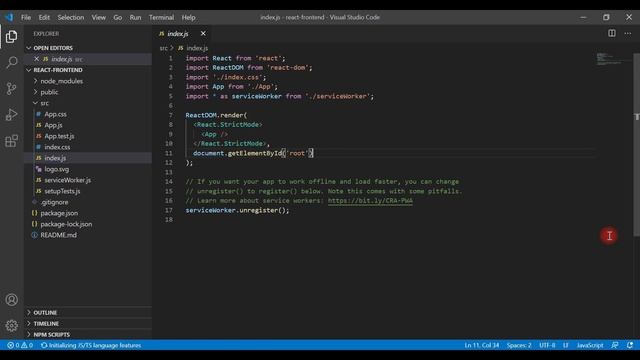Click Spaces: 2 indentation setting
Image resolution: width=640 pixels, height=360 pixels.
(519, 345)
